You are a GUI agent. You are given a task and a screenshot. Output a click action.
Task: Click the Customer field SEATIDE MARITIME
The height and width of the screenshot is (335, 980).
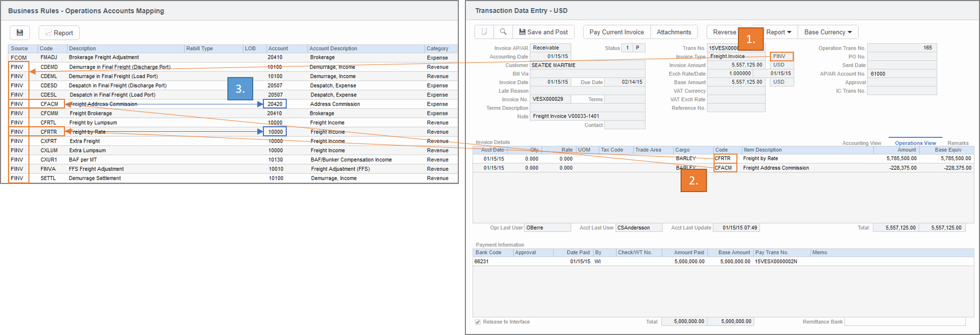coord(587,65)
